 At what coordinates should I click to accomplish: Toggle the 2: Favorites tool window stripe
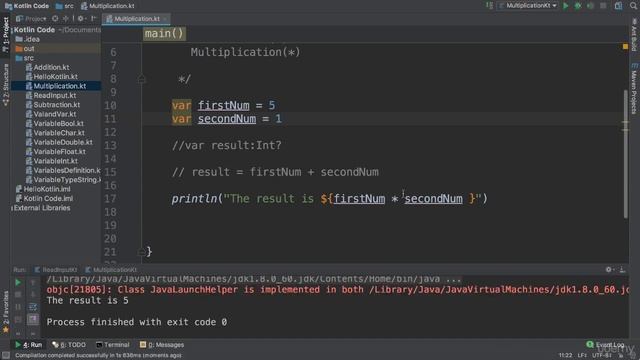coord(5,311)
